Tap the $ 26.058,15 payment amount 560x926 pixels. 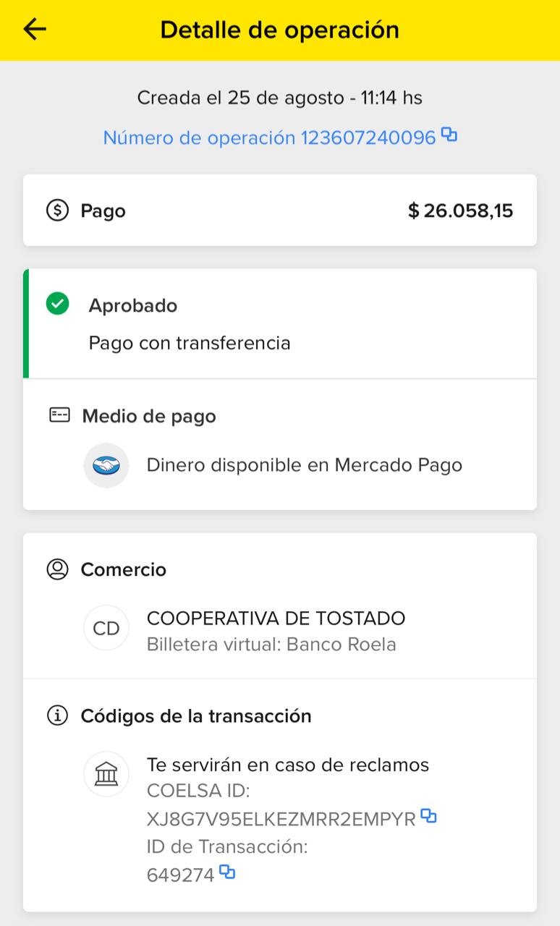coord(460,211)
